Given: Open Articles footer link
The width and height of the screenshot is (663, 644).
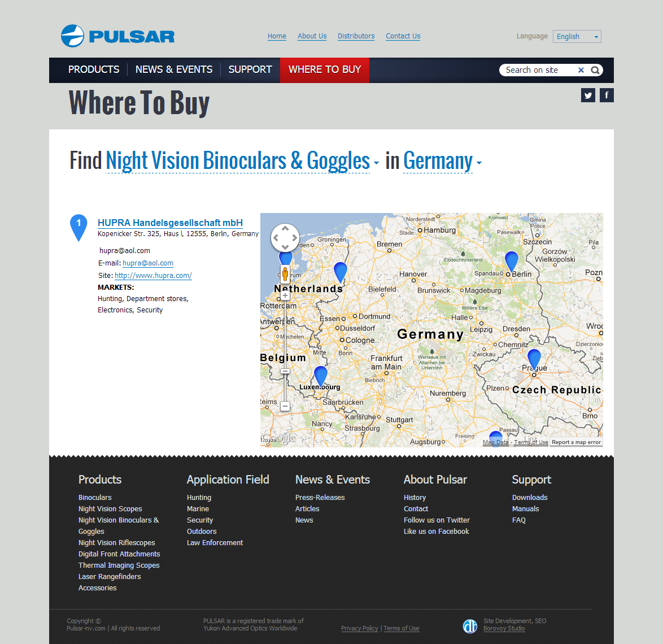Looking at the screenshot, I should point(307,508).
